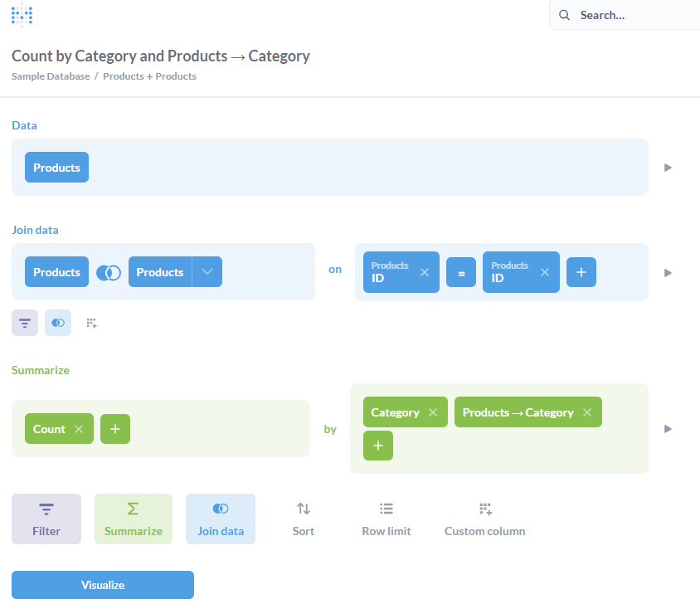Preview the Data step with arrow
The width and height of the screenshot is (700, 609).
(668, 168)
